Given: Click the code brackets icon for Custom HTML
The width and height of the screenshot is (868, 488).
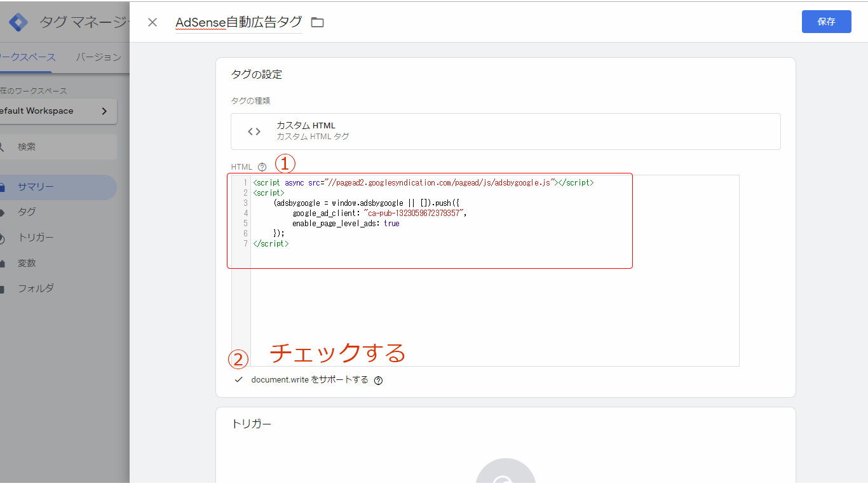Looking at the screenshot, I should [x=254, y=132].
